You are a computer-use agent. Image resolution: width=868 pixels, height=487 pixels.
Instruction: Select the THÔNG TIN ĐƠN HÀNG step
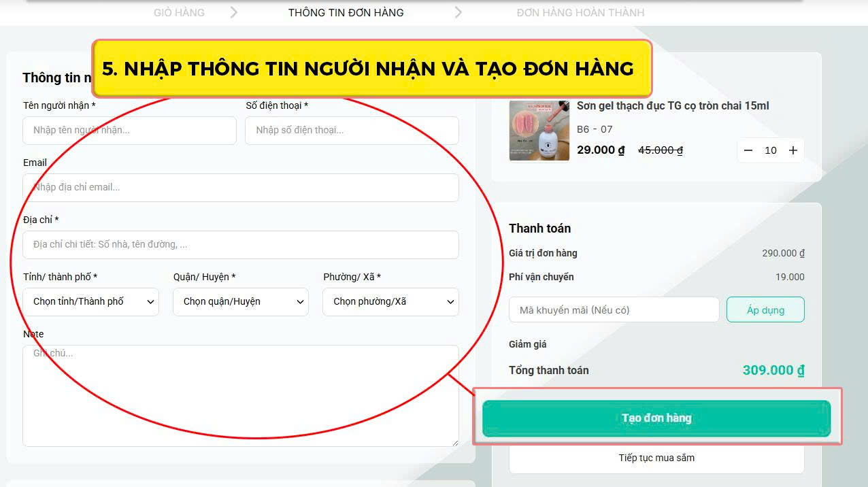pyautogui.click(x=346, y=12)
